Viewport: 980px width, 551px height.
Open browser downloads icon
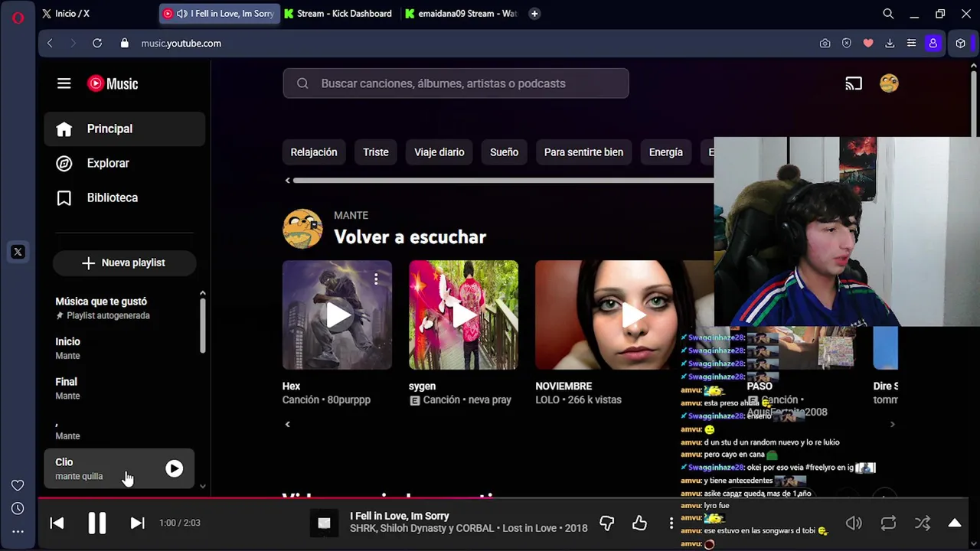click(x=890, y=44)
